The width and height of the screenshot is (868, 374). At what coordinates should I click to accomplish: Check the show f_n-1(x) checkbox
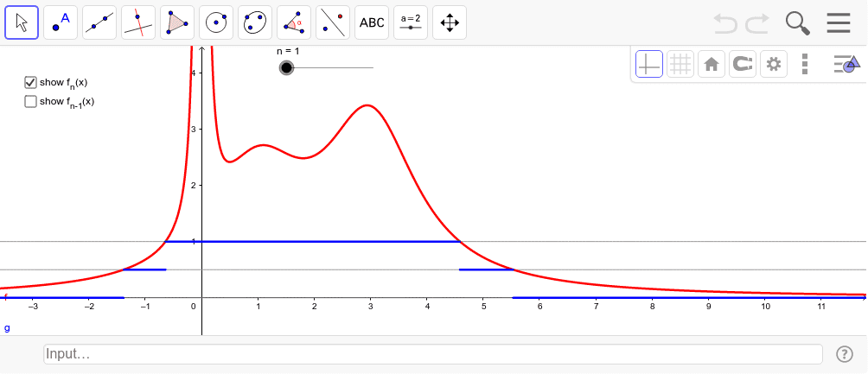pos(30,101)
